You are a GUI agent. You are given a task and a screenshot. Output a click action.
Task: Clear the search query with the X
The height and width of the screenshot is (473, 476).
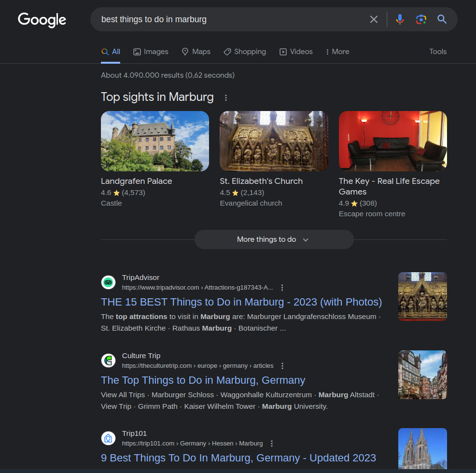click(374, 19)
